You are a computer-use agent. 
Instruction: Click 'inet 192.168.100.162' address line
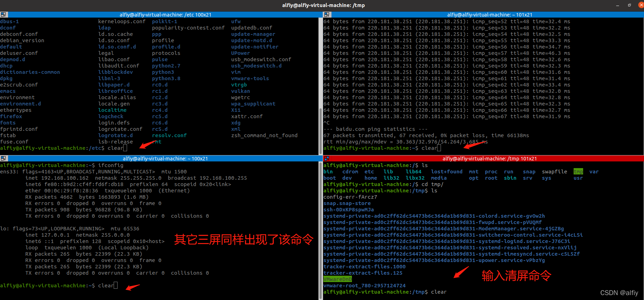click(x=136, y=178)
